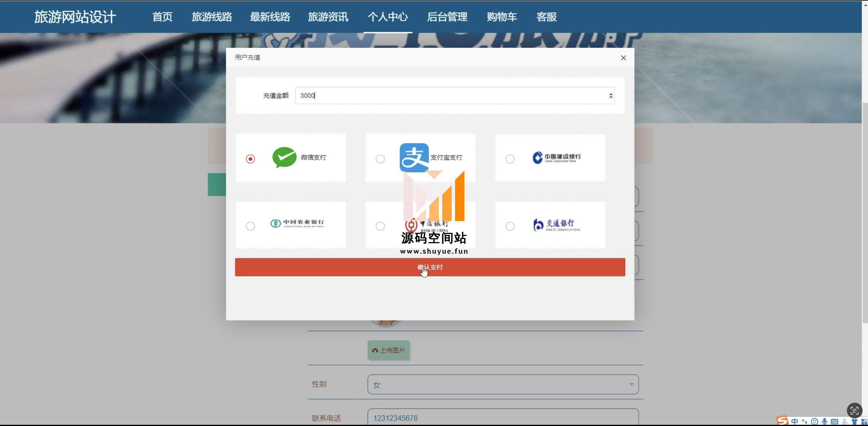Click the Sogou input method S logo
This screenshot has width=868, height=426.
pos(782,421)
